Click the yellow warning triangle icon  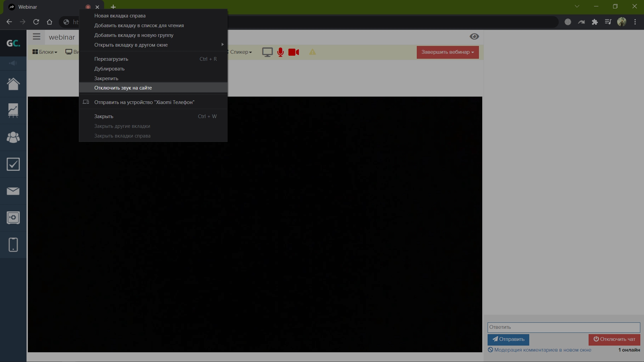(312, 52)
